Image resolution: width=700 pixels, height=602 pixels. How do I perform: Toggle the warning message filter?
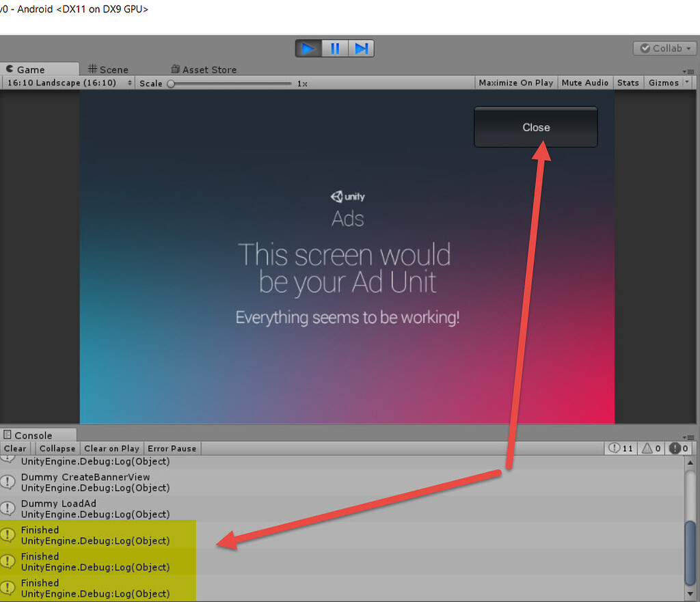tap(650, 448)
